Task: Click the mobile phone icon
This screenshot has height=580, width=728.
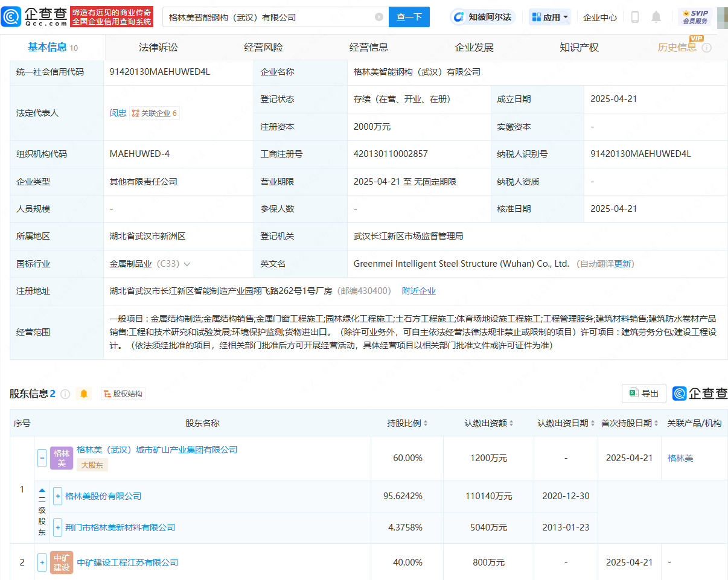Action: pyautogui.click(x=635, y=18)
